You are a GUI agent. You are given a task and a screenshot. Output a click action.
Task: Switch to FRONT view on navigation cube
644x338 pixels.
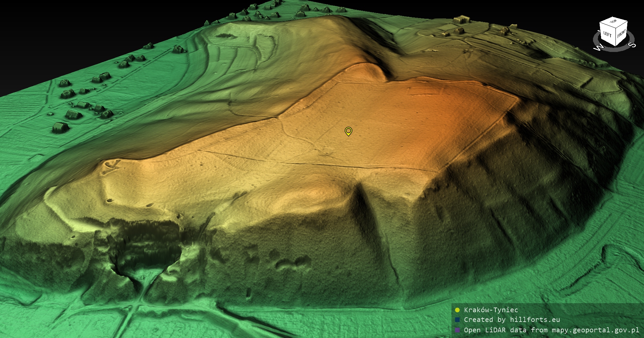621,34
